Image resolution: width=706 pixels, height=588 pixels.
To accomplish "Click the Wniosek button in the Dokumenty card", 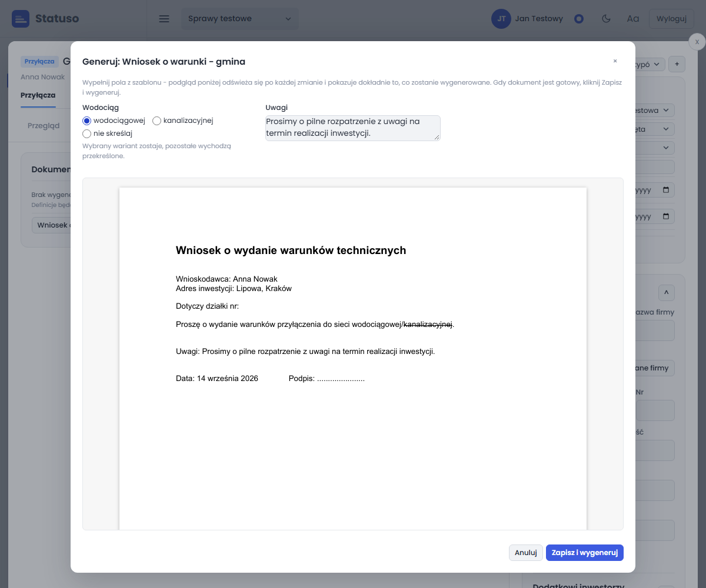I will click(52, 225).
